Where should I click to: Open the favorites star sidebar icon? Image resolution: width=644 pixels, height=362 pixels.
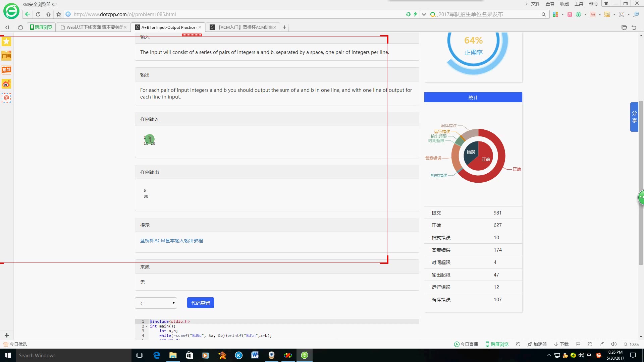[x=6, y=42]
